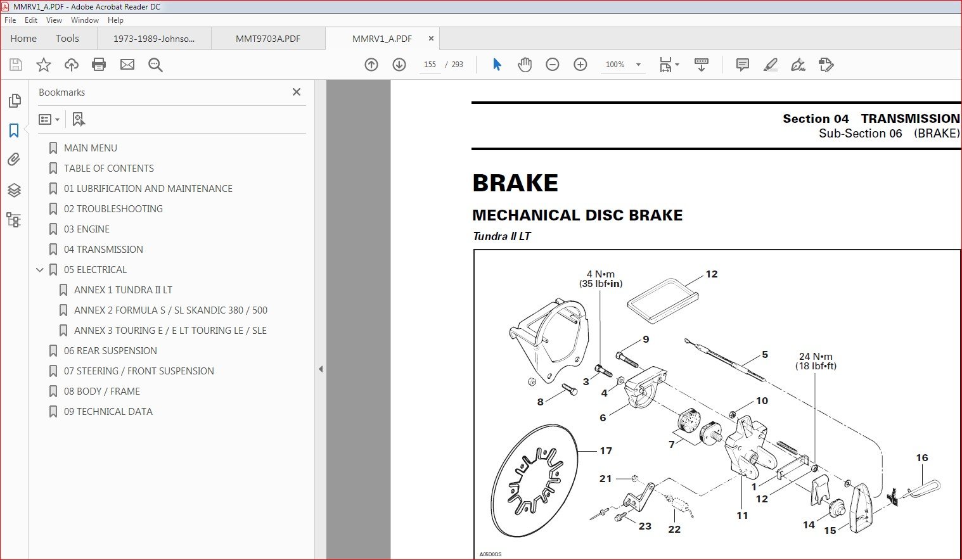Switch to the 1973-1989-Johnso... document tab

154,39
